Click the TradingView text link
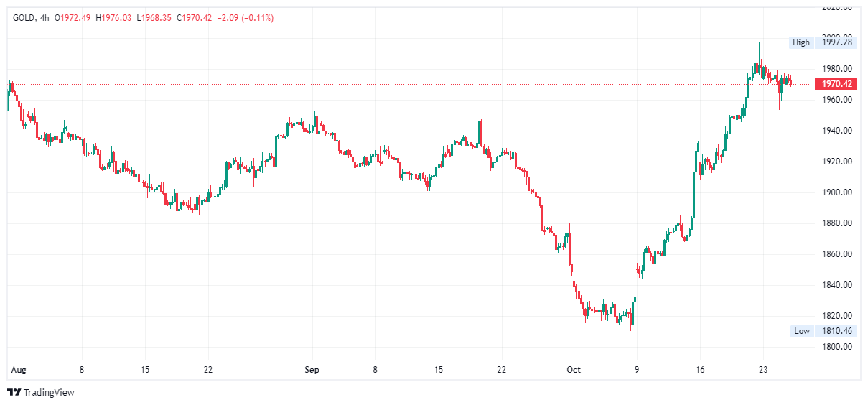Screen dimensions: 868x405 pyautogui.click(x=49, y=393)
